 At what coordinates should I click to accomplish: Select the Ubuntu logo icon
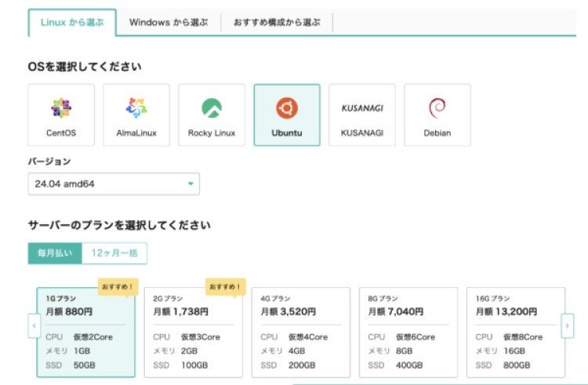pyautogui.click(x=287, y=108)
